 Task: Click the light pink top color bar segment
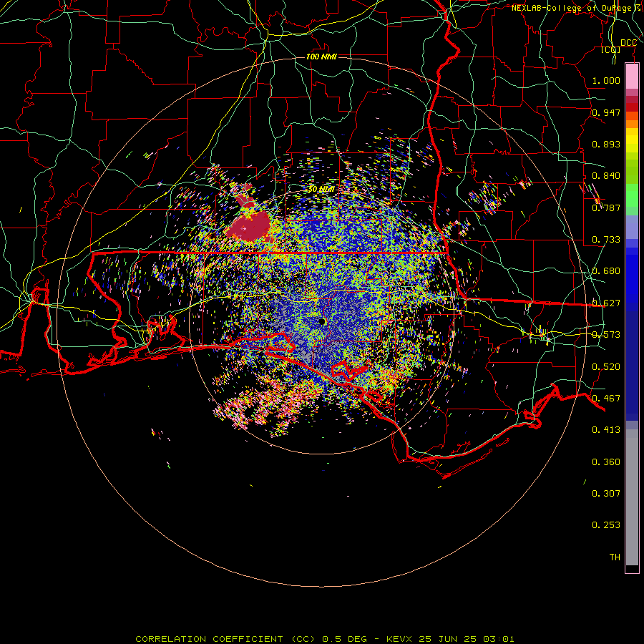pos(632,77)
